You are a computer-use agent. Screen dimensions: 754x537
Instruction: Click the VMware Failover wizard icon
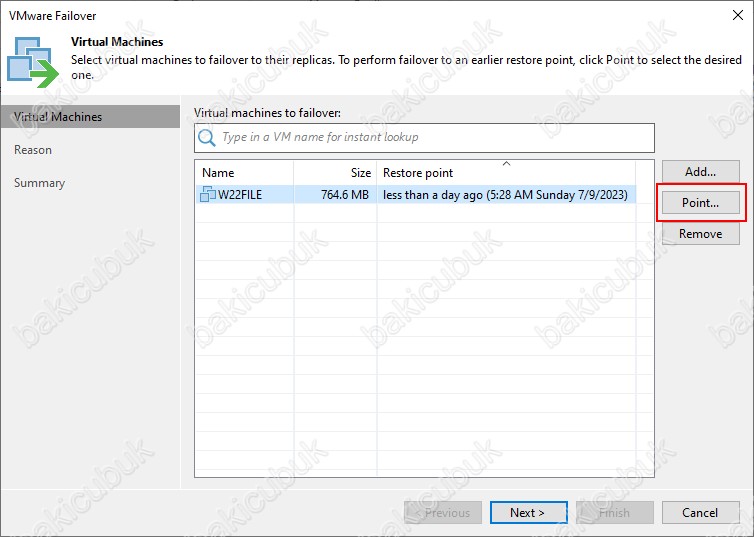32,62
